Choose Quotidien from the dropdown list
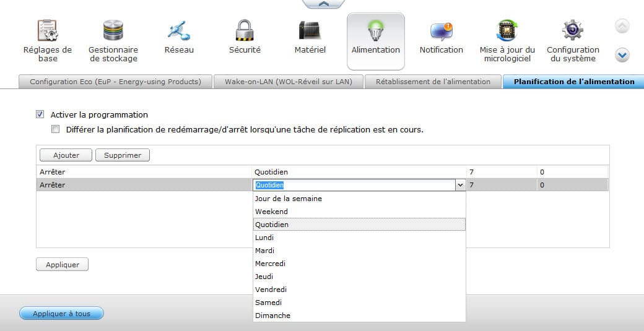The height and width of the screenshot is (331, 644). coord(359,225)
